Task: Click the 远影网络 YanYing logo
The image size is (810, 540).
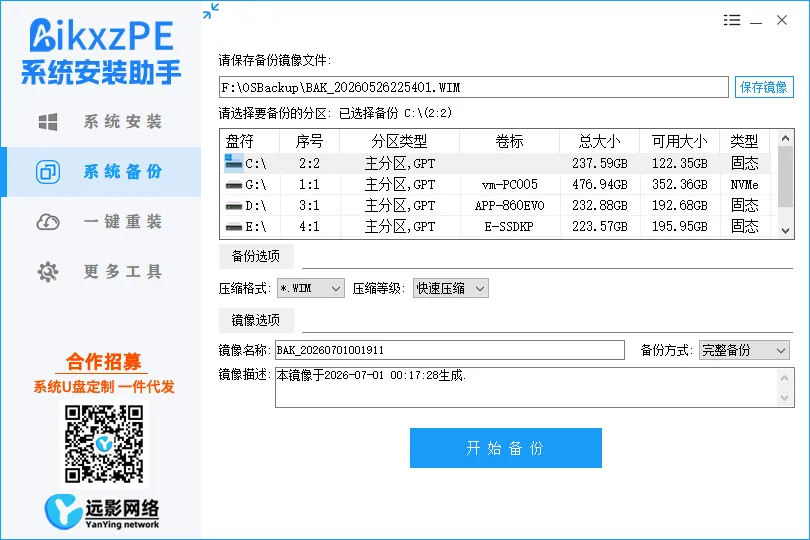Action: click(x=102, y=512)
